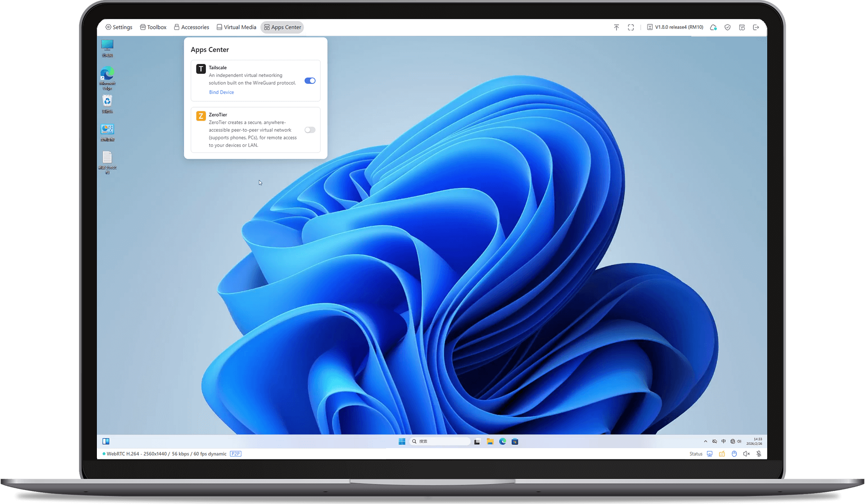The width and height of the screenshot is (865, 504).
Task: Open the Settings dropdown menu
Action: pyautogui.click(x=119, y=27)
